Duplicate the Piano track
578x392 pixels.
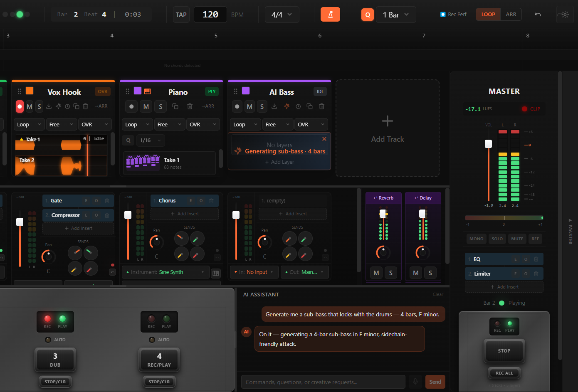[175, 106]
